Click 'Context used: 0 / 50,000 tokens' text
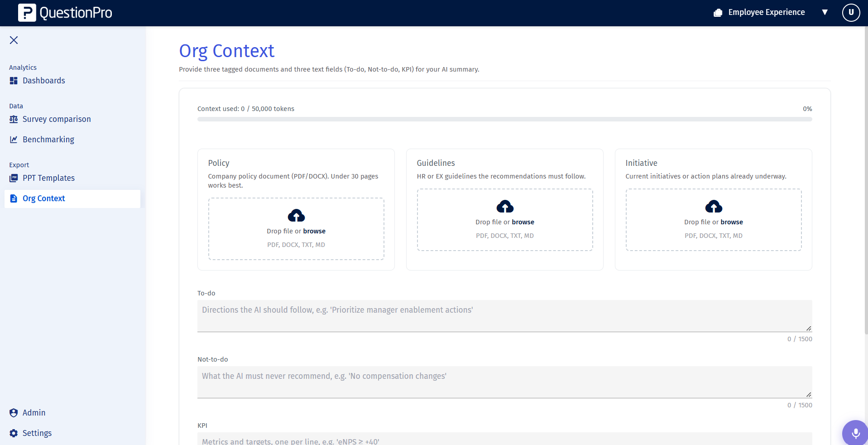Image resolution: width=868 pixels, height=445 pixels. point(246,109)
